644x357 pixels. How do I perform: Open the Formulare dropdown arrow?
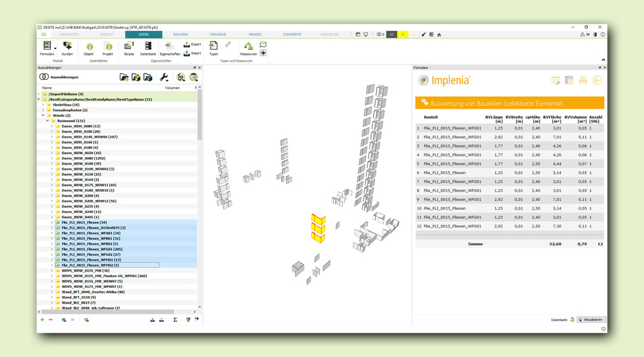[x=55, y=48]
